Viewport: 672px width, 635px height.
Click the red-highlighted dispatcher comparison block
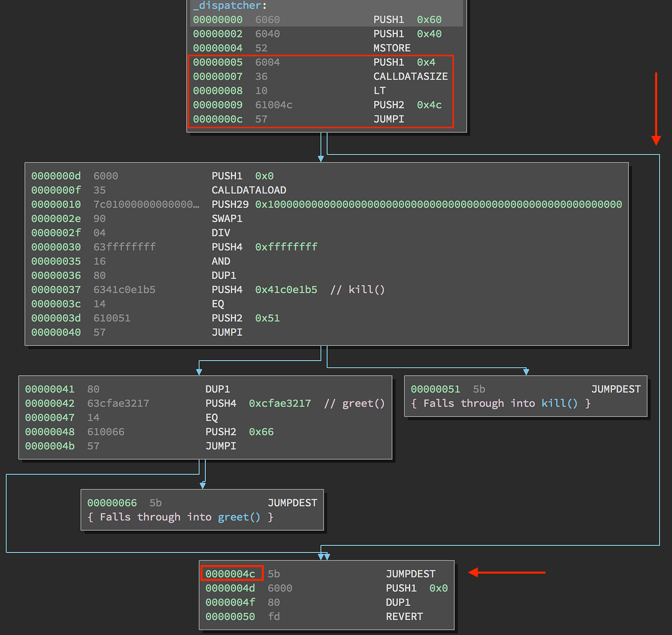[321, 91]
